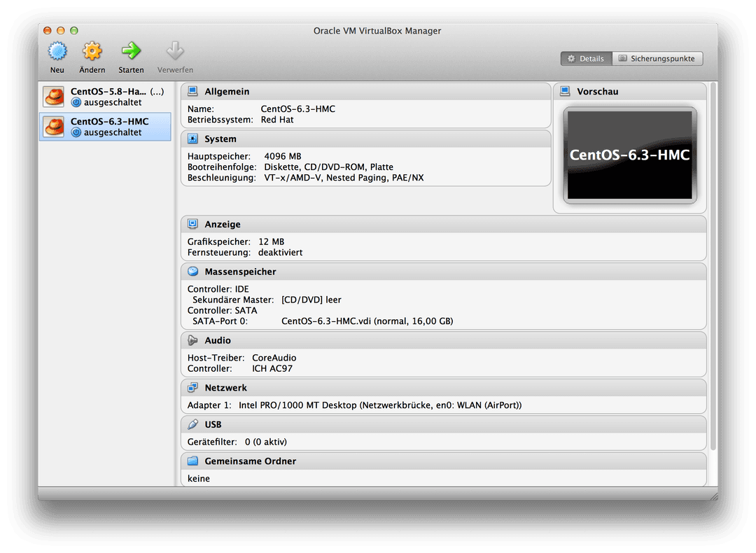This screenshot has height=553, width=756.
Task: Click the Gemeinsame Ordner folder icon
Action: [192, 461]
